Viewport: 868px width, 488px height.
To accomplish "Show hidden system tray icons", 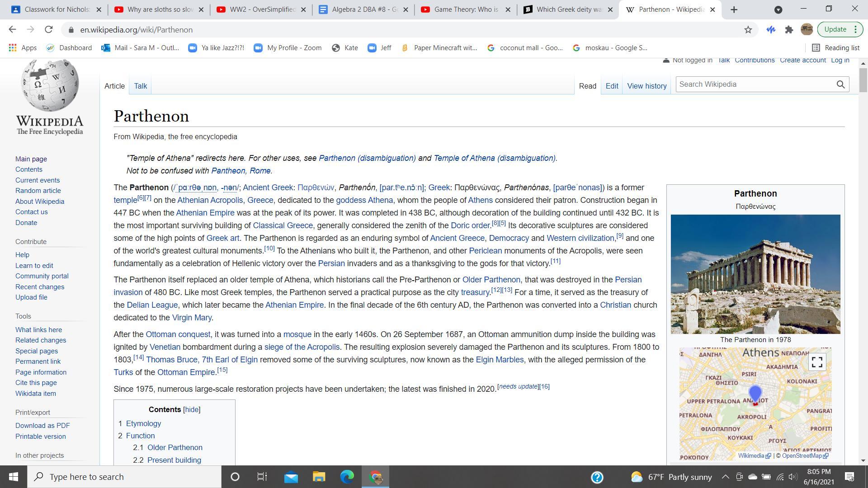I will [725, 477].
